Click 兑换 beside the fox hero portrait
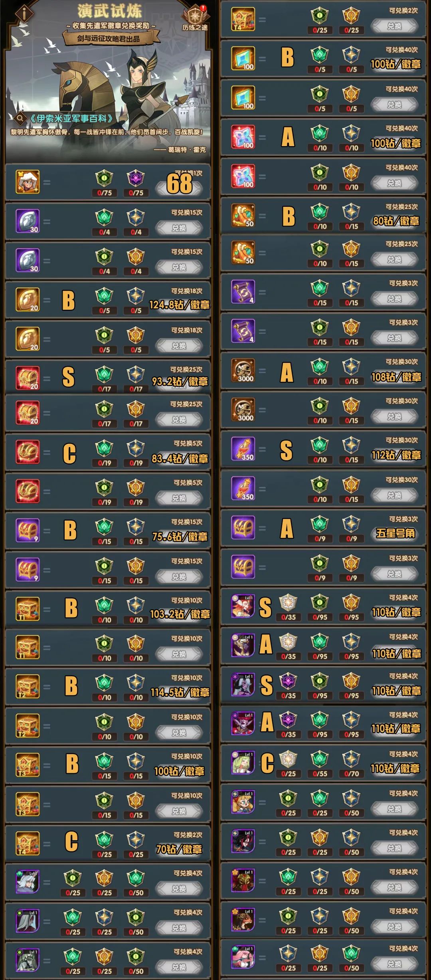 click(394, 927)
